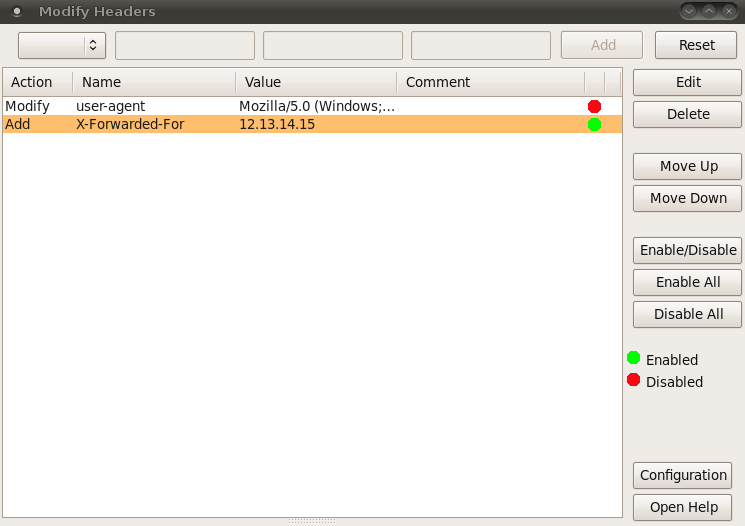Maximize the Modify Headers window
Viewport: 745px width, 526px height.
(x=709, y=11)
